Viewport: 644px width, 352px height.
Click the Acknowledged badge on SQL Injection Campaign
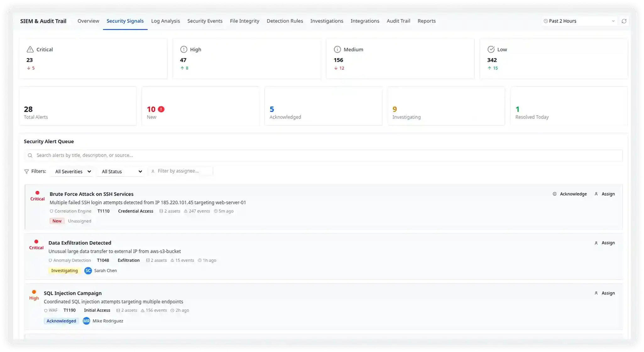pos(61,321)
